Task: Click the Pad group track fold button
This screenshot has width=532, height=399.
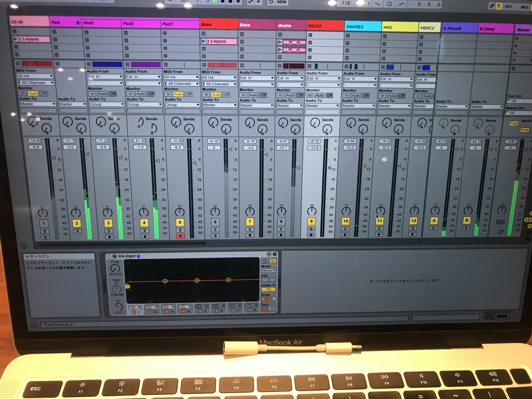Action: pyautogui.click(x=78, y=23)
